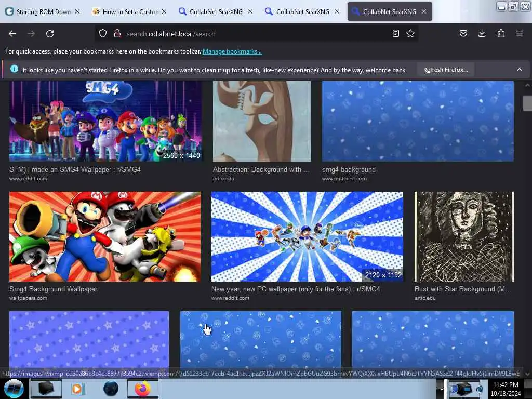The width and height of the screenshot is (532, 399).
Task: Open the Smg4 Background Wallpaper Mario thumbnail
Action: coord(105,236)
